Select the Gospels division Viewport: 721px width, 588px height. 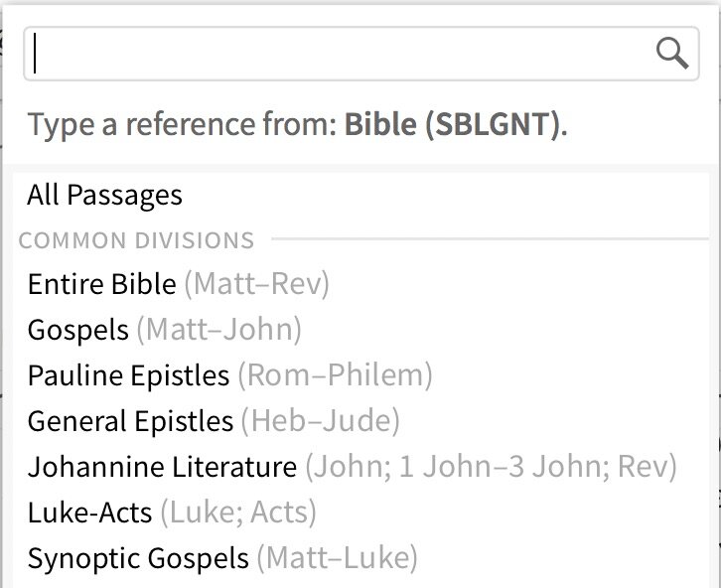point(361,330)
